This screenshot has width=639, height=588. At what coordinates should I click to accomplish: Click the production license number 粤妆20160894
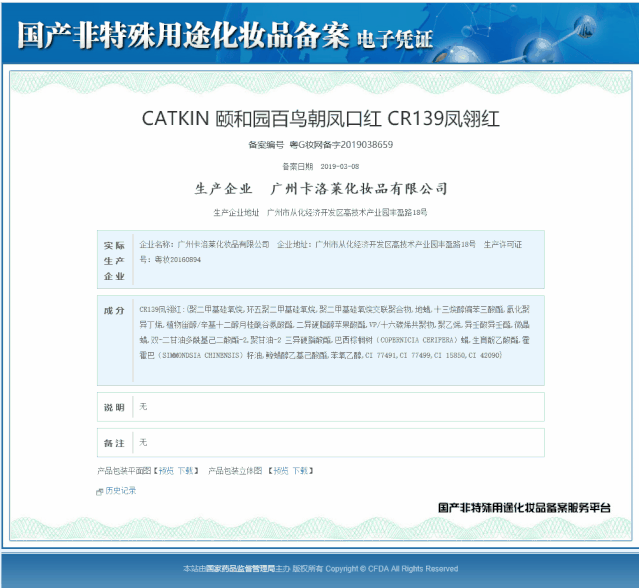tap(178, 260)
